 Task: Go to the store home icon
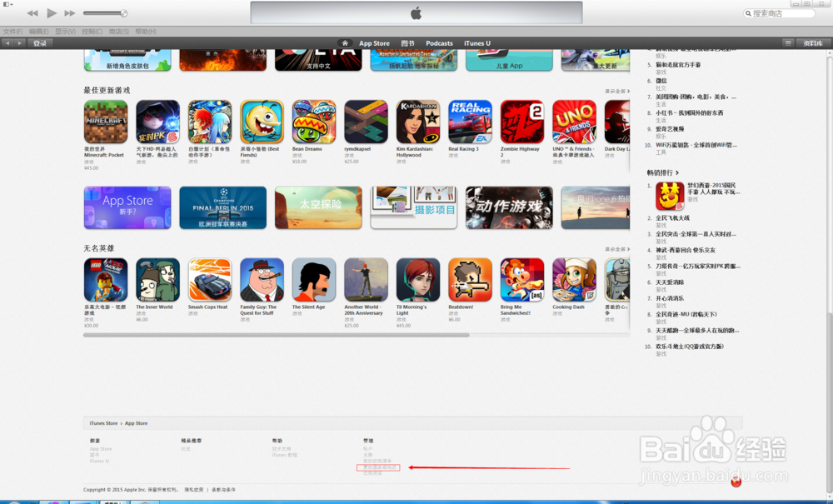click(x=345, y=43)
